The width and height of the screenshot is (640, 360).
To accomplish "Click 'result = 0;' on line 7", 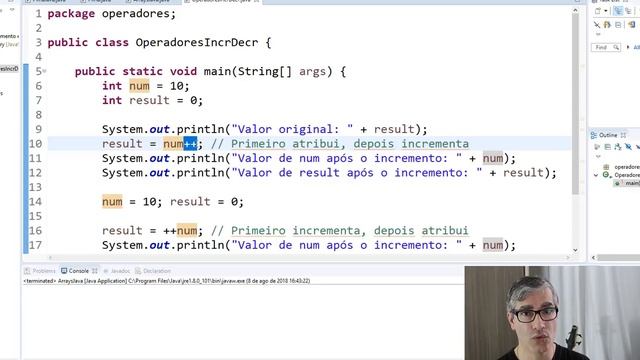I will [166, 100].
